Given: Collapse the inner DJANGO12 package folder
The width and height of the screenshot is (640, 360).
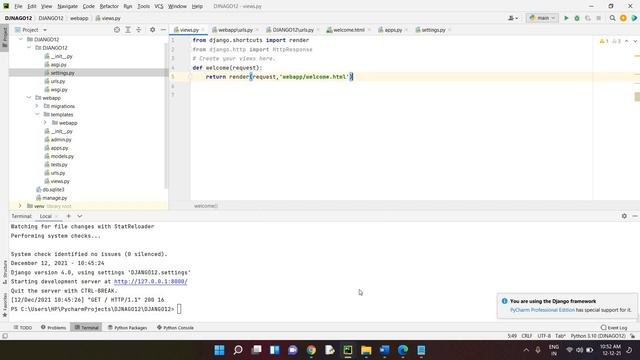Looking at the screenshot, I should [x=29, y=48].
